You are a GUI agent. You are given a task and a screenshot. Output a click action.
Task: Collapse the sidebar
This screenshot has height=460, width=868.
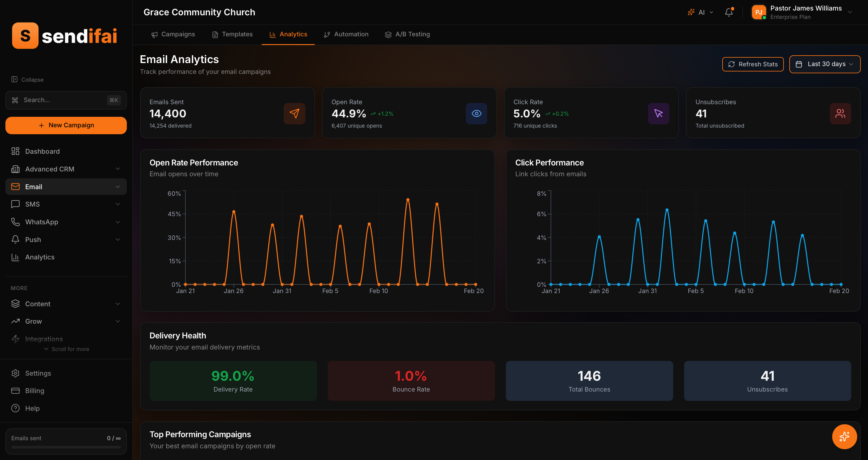coord(27,80)
